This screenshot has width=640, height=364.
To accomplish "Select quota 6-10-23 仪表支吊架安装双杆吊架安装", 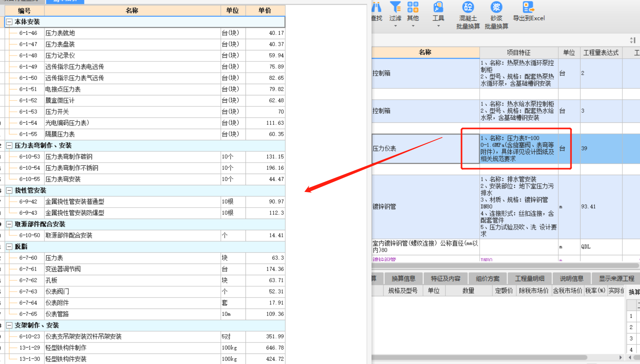I will (145, 337).
